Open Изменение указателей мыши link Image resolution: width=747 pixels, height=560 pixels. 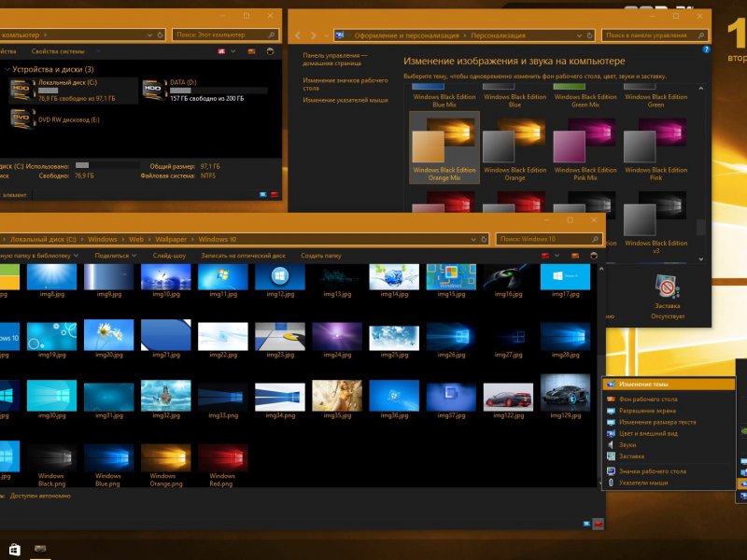[345, 100]
